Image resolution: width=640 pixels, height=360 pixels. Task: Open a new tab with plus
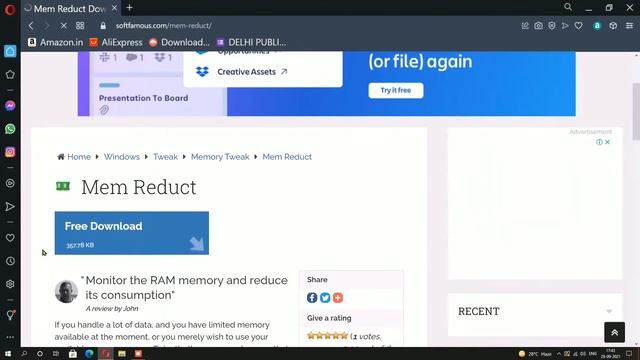click(129, 8)
